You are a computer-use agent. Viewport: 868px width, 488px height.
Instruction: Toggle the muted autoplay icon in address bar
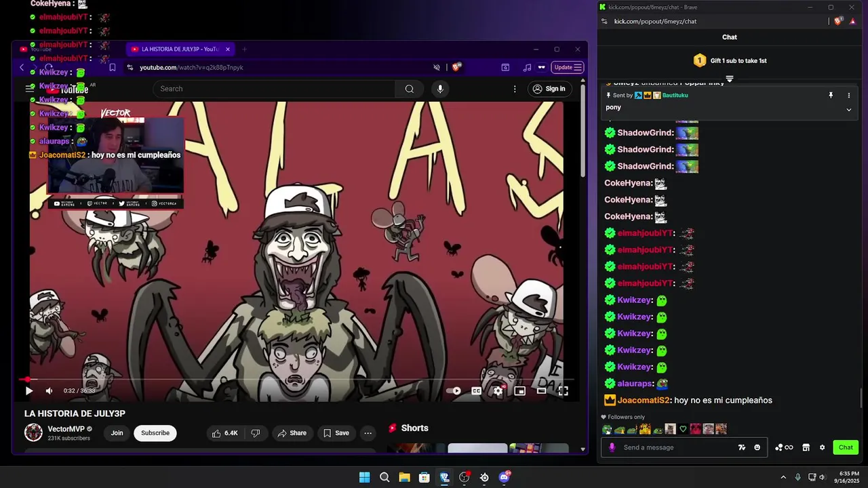pyautogui.click(x=437, y=67)
